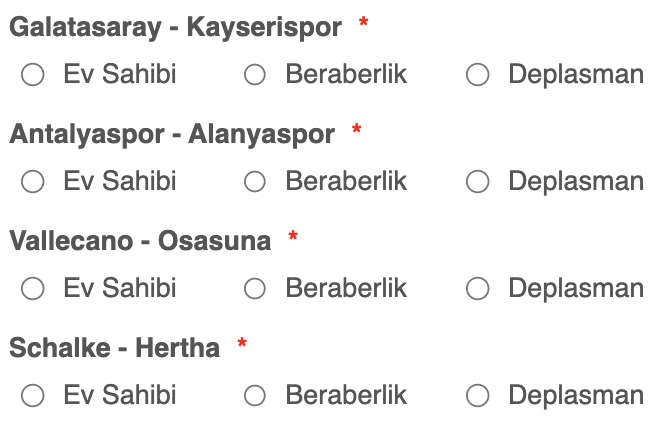Screen dimensions: 664x430
Task: Click the Galatasaray - Kayserispor question title
Action: pos(175,28)
